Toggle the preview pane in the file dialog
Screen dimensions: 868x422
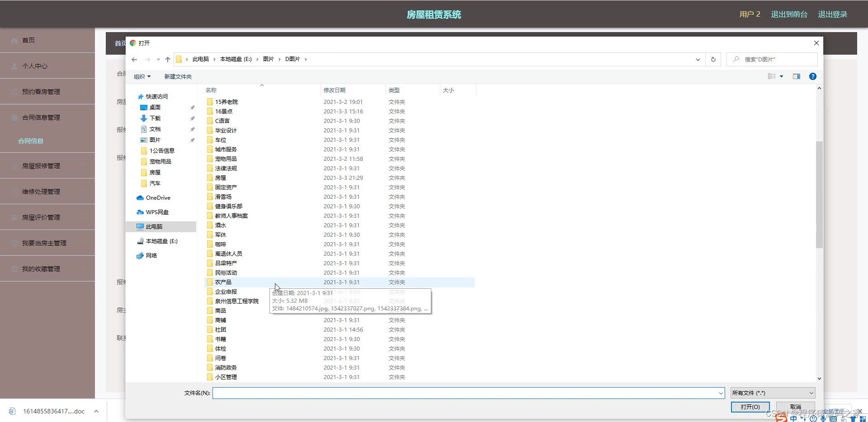[x=796, y=76]
